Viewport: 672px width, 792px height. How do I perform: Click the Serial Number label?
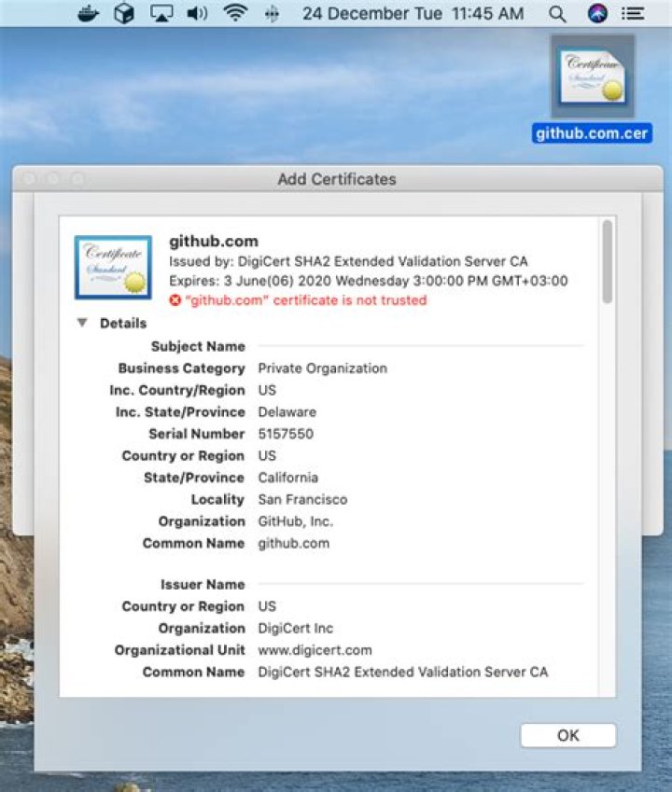coord(197,434)
